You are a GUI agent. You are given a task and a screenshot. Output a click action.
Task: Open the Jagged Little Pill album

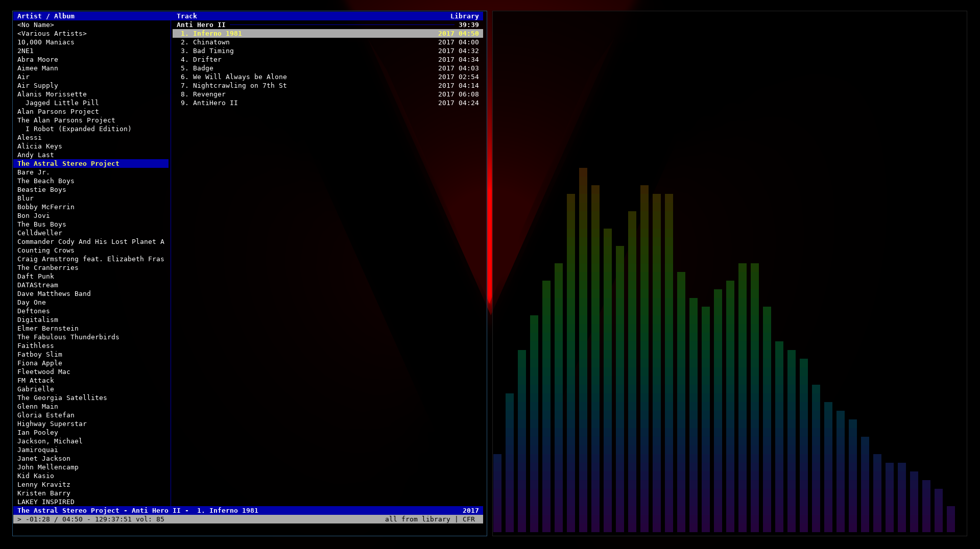pyautogui.click(x=62, y=103)
